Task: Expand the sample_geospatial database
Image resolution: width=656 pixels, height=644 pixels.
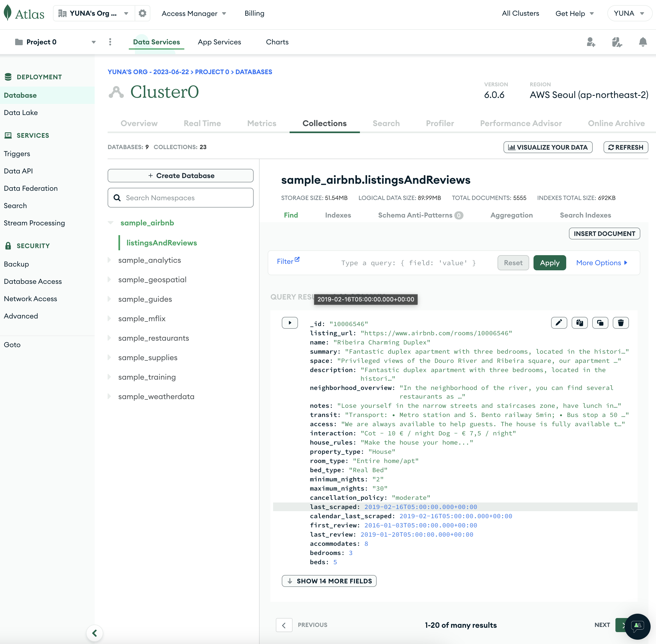Action: (x=109, y=279)
